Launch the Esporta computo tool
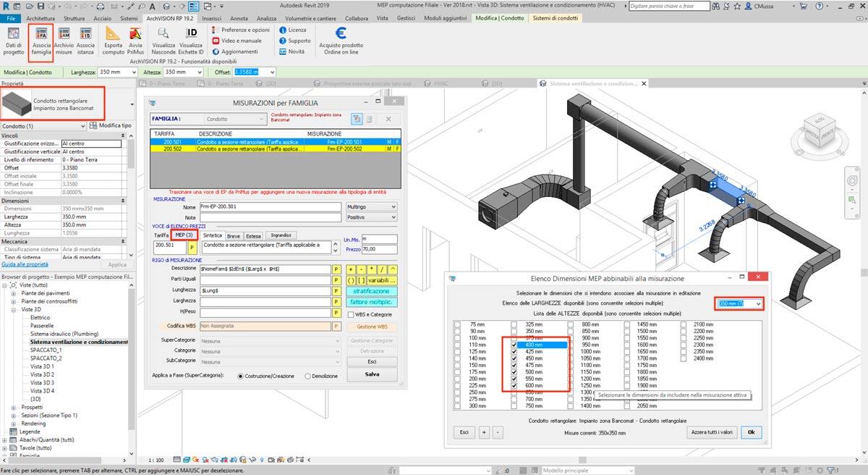868x475 pixels. [113, 41]
